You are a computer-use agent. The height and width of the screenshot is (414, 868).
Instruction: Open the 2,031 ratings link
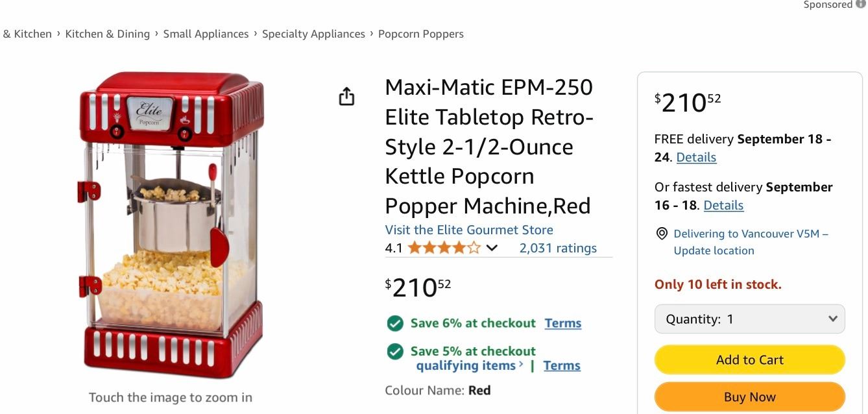(x=558, y=248)
